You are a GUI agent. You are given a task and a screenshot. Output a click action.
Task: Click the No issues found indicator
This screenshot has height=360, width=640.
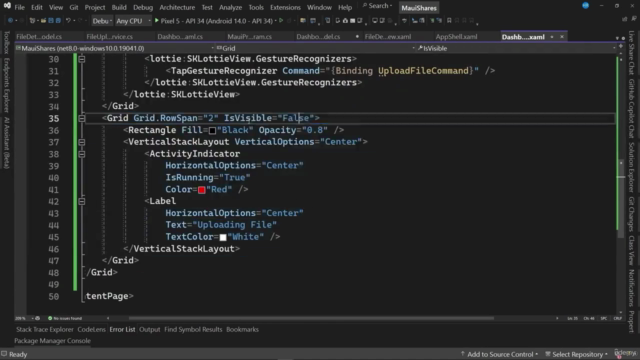[65, 318]
